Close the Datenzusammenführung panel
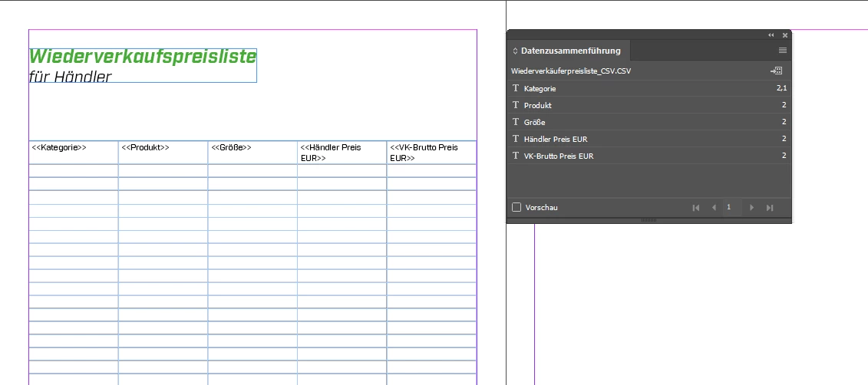868x385 pixels. click(x=784, y=35)
